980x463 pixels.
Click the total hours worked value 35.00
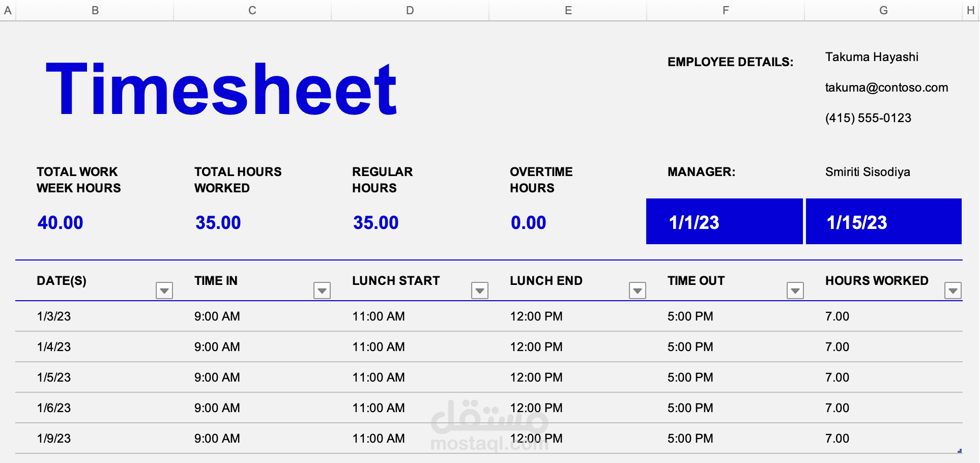pyautogui.click(x=218, y=223)
